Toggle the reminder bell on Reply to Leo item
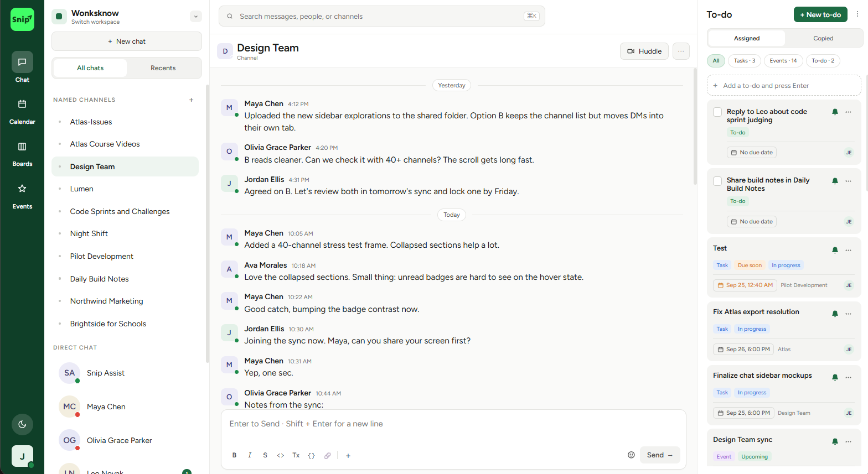The width and height of the screenshot is (868, 474). [x=835, y=112]
